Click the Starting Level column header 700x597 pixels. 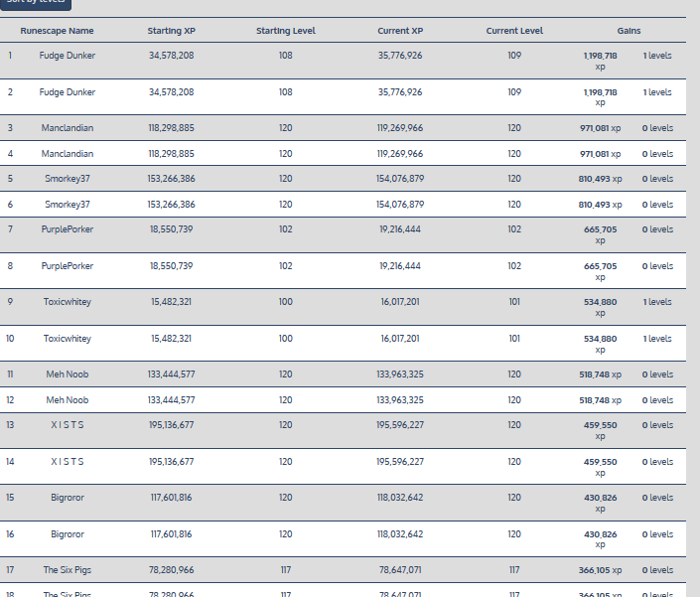tap(285, 31)
